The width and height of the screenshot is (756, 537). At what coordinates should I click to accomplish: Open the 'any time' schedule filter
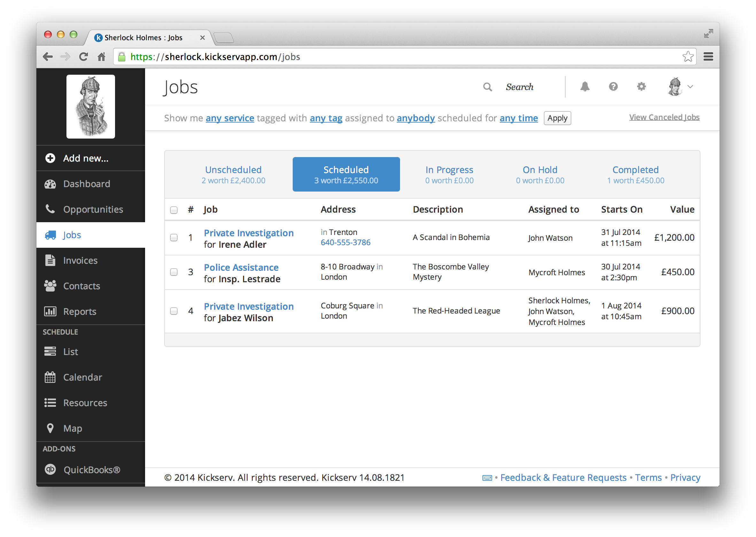click(x=519, y=118)
